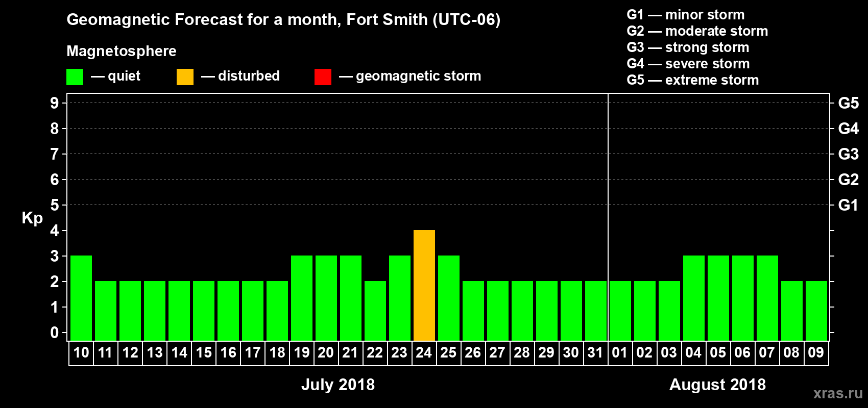Select the orange bar for July 24

424,285
